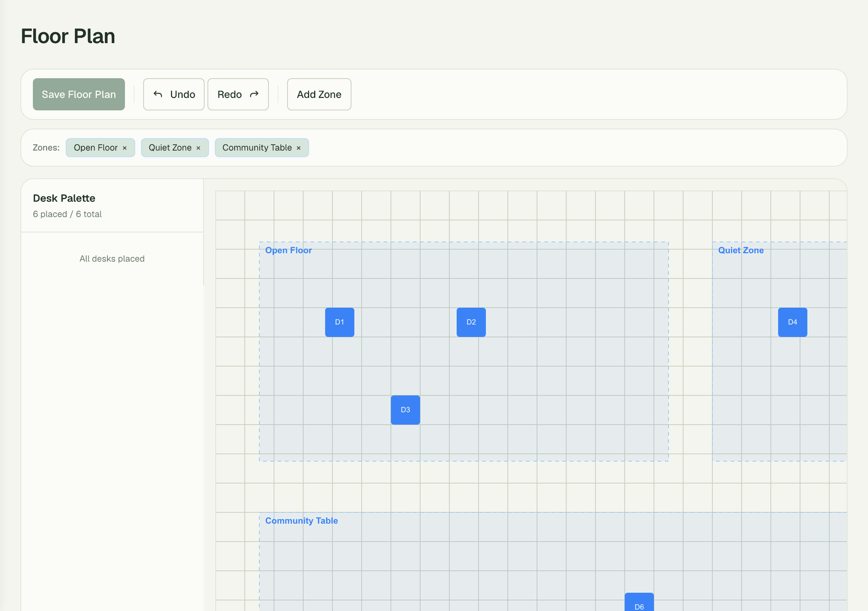Click the 'Zones:' label
The height and width of the screenshot is (611, 868).
click(46, 148)
